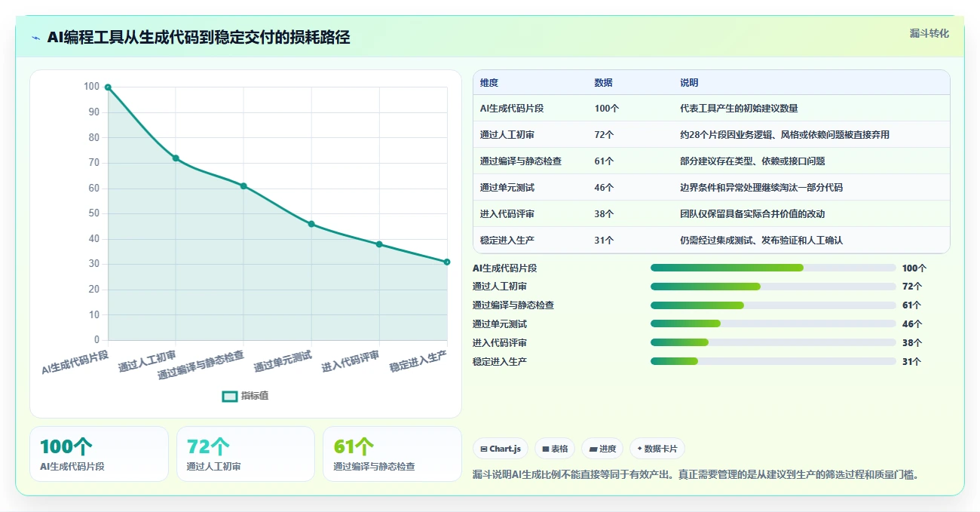Select the 数据卡片 tag chip
Screen dimensions: 980x512
(657, 449)
